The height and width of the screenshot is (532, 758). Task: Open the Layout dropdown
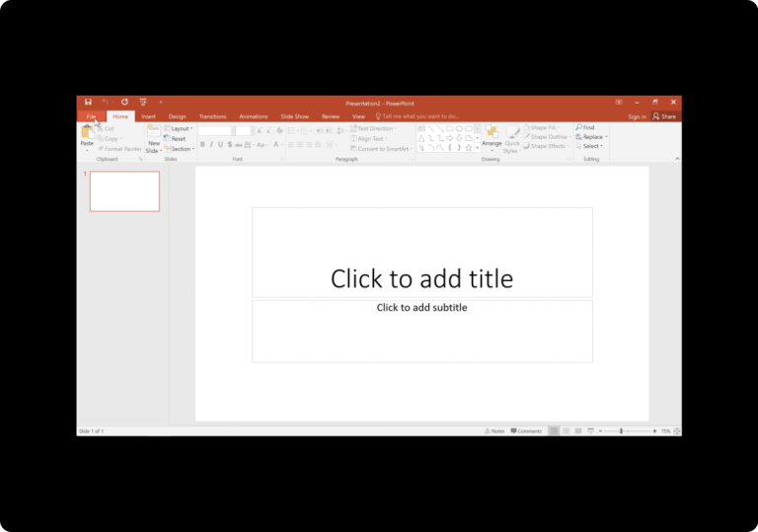coord(179,128)
